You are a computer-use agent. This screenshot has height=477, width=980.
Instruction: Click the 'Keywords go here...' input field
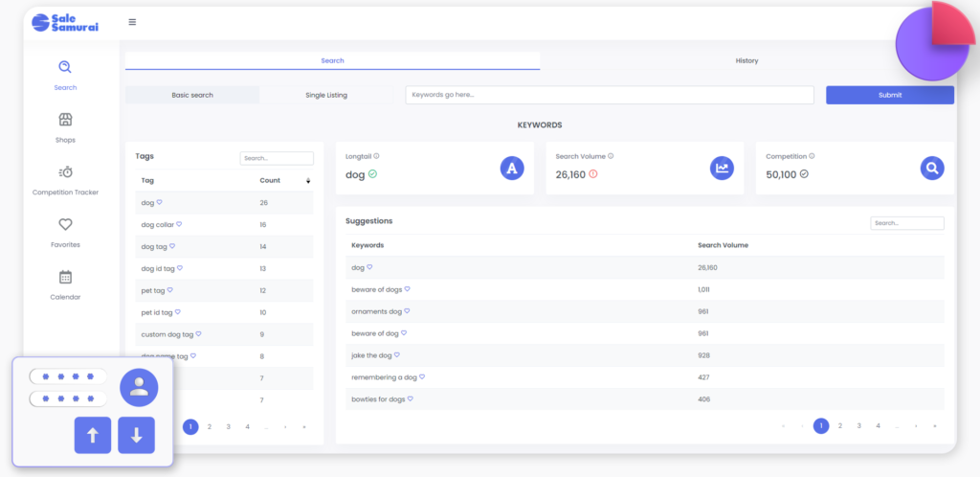pos(609,95)
